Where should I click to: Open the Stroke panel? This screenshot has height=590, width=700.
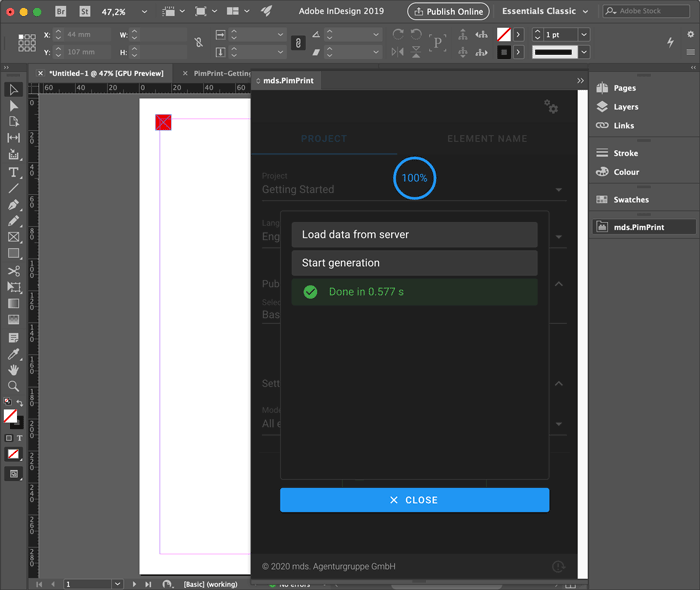tap(625, 153)
